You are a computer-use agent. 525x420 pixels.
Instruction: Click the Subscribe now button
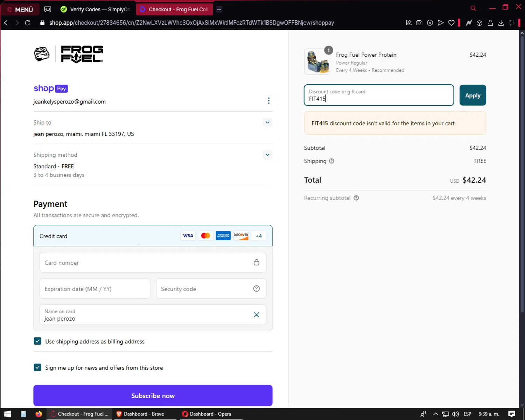pos(153,395)
